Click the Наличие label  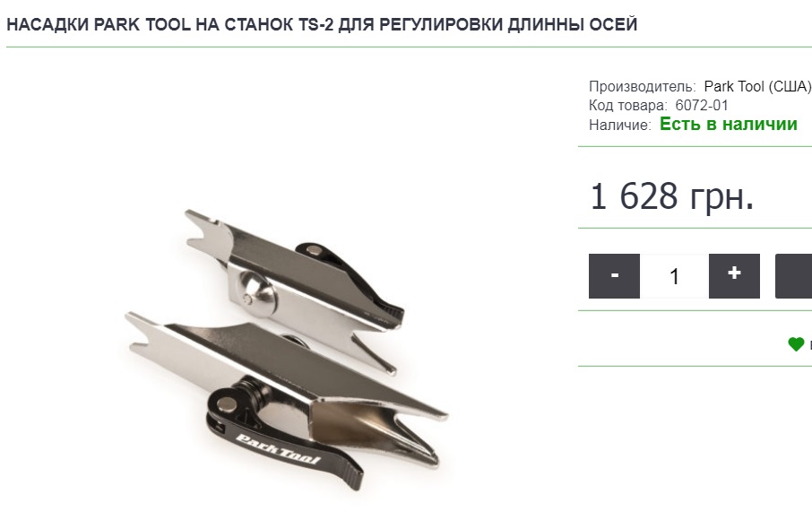tap(620, 125)
